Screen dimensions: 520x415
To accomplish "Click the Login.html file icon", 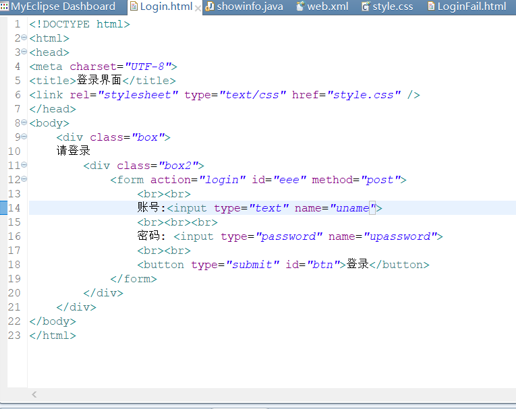I will tap(133, 6).
